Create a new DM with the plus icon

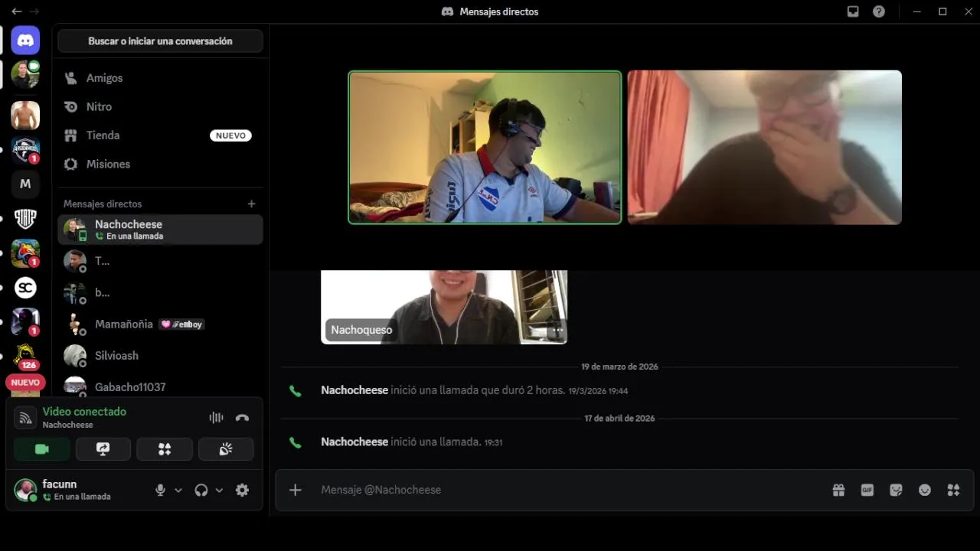click(251, 204)
